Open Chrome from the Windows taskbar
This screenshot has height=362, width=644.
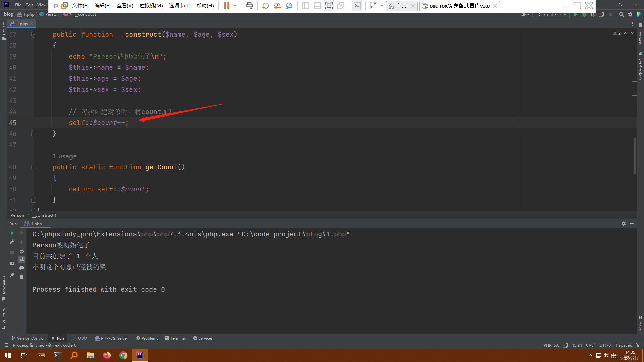123,355
